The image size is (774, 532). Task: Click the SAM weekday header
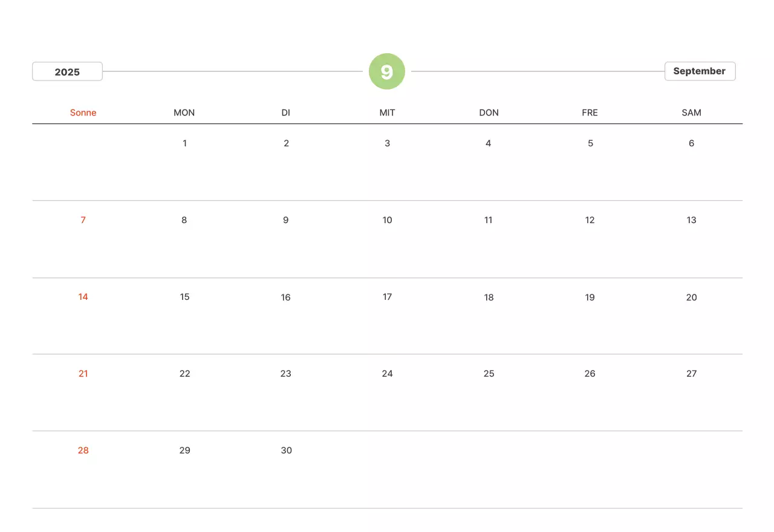click(x=691, y=112)
